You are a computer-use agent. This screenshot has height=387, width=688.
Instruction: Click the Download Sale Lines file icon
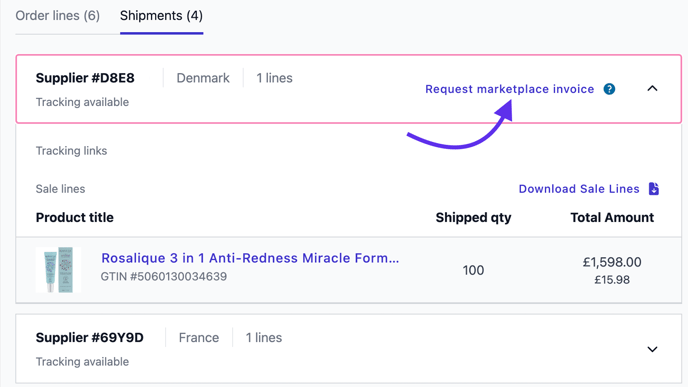(x=654, y=189)
